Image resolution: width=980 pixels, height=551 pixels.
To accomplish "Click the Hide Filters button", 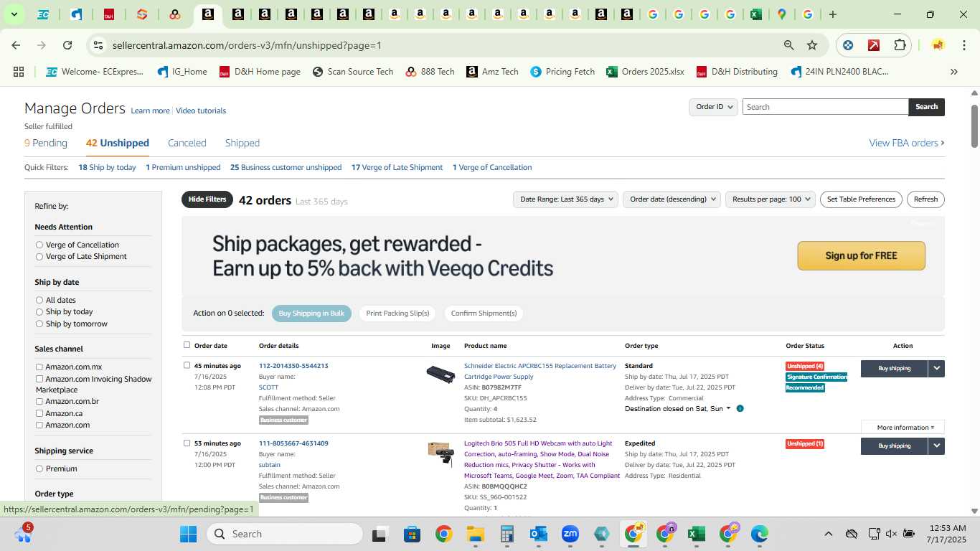I will (207, 199).
